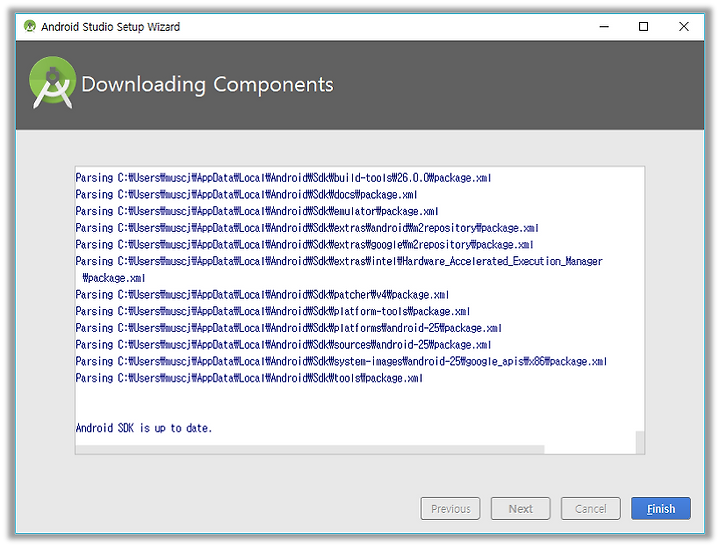
Task: Click the Finish button
Action: (660, 508)
